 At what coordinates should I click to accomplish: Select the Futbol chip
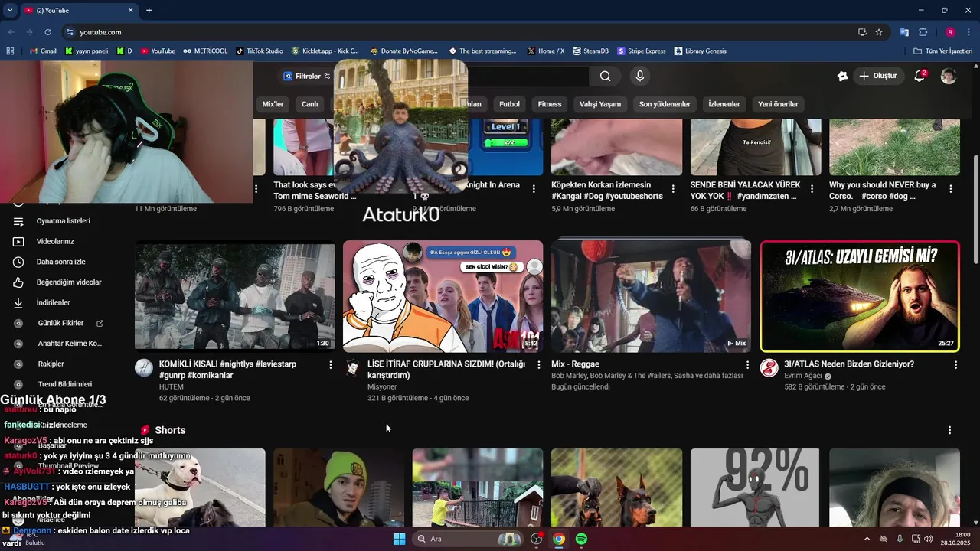coord(509,104)
